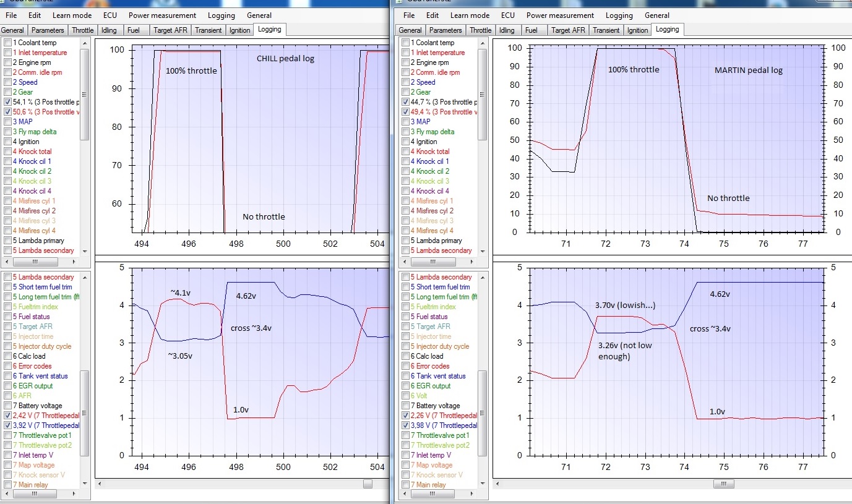This screenshot has height=504, width=852.
Task: Open Power measurement menu in CHILL log window
Action: coord(162,15)
